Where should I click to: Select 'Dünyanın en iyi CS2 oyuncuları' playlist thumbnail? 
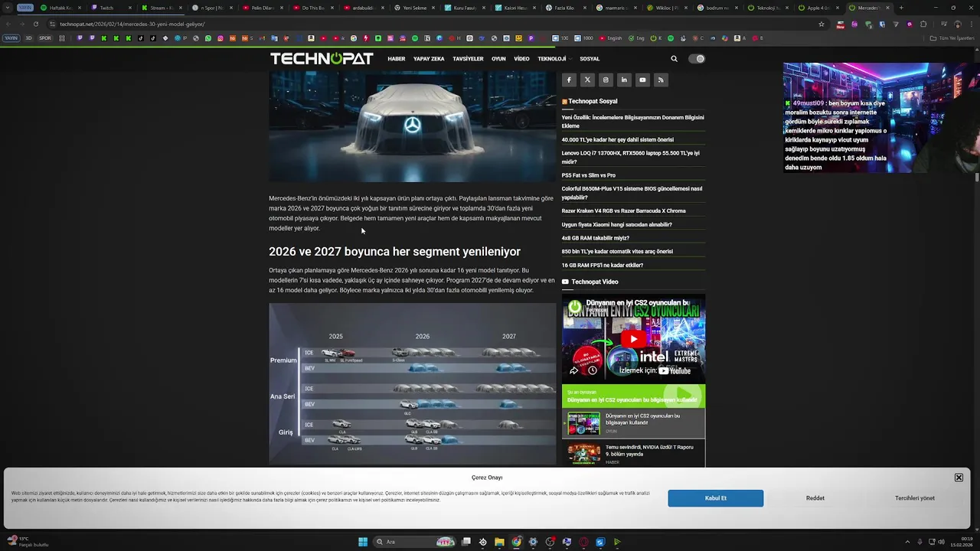(583, 423)
